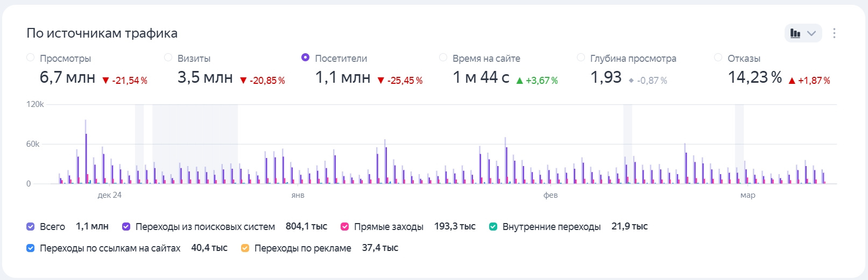Toggle Переходы из поисковых систем checkbox

tap(126, 227)
